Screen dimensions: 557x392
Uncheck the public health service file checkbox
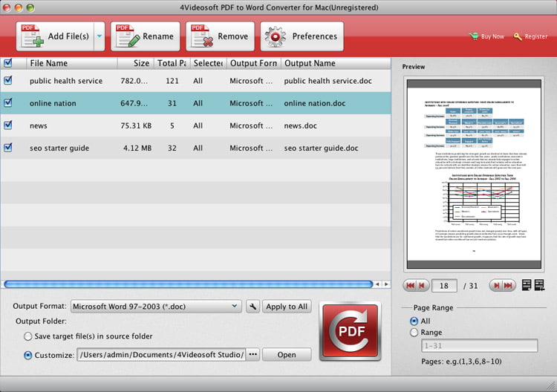[8, 81]
